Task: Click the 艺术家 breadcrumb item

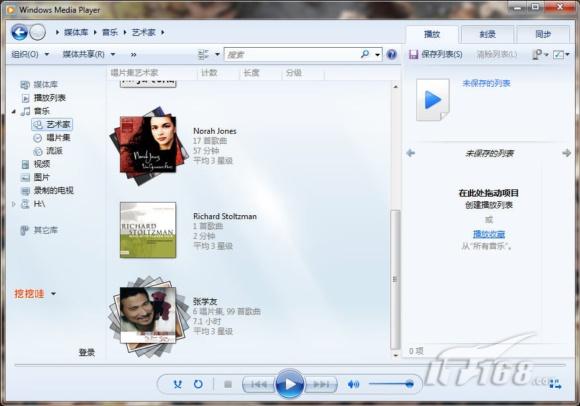Action: point(144,33)
